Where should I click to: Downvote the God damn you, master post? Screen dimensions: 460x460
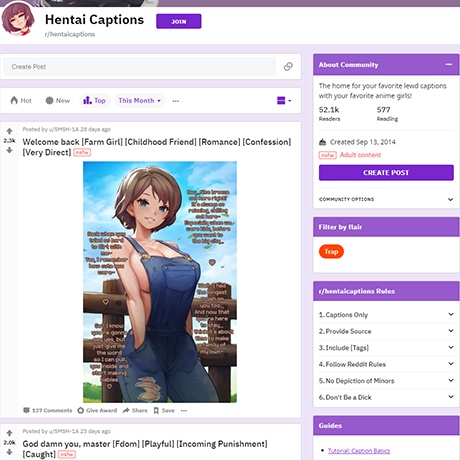(9, 452)
